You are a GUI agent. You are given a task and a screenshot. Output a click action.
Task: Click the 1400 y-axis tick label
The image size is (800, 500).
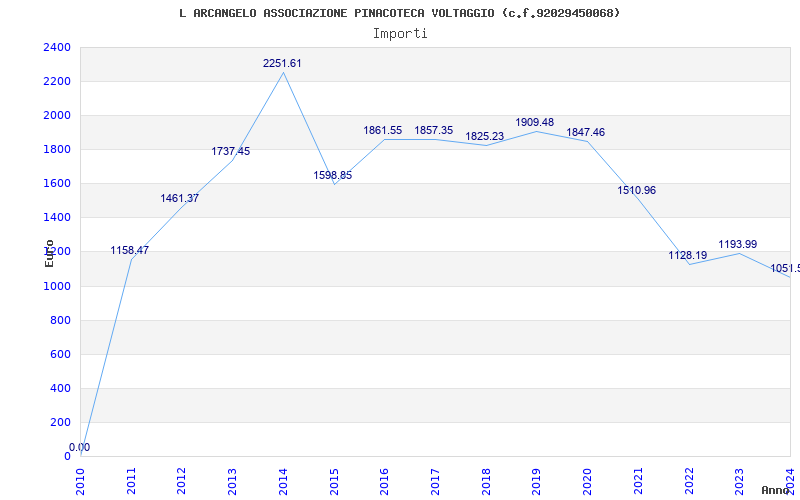(57, 218)
